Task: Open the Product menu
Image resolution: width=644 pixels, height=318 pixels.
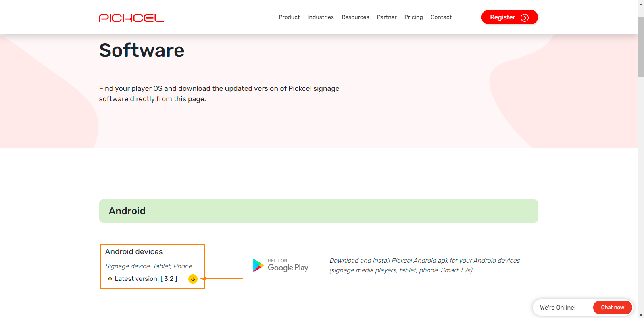Action: (289, 17)
